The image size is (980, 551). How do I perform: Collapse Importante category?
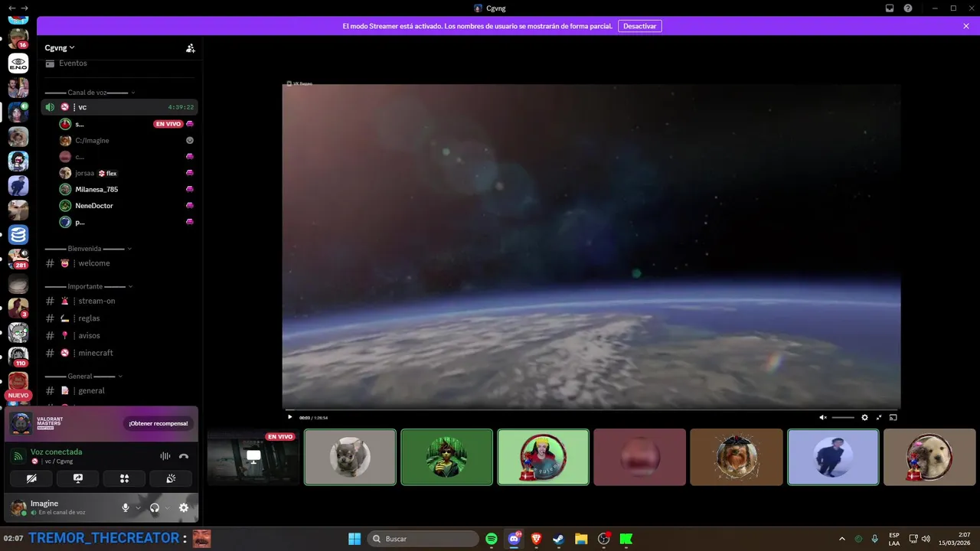click(89, 286)
